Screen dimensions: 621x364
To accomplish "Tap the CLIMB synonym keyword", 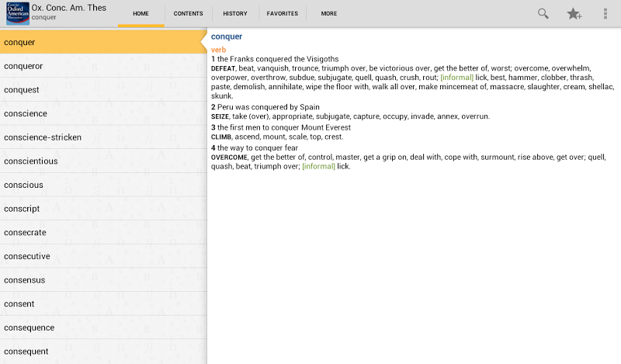I will [x=221, y=137].
